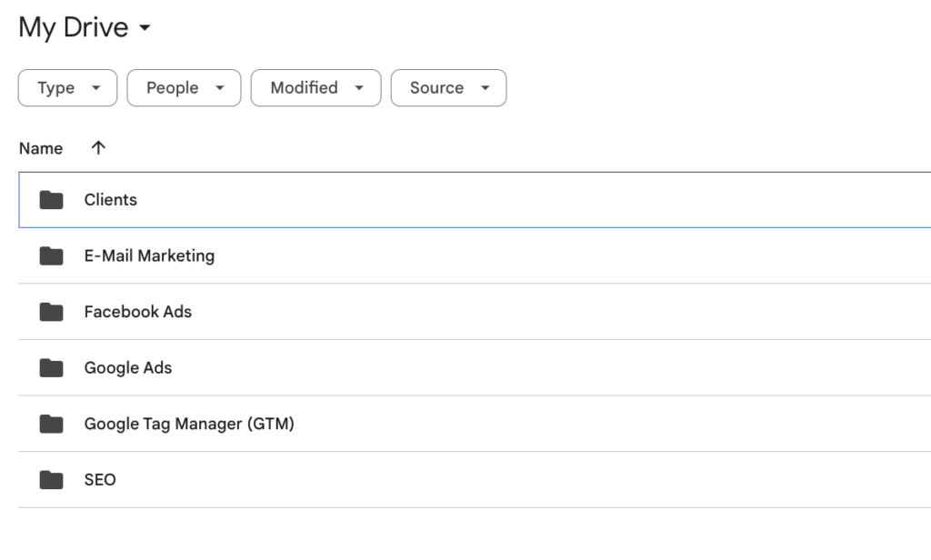Select the Google Tag Manager (GTM) folder name

pos(189,424)
